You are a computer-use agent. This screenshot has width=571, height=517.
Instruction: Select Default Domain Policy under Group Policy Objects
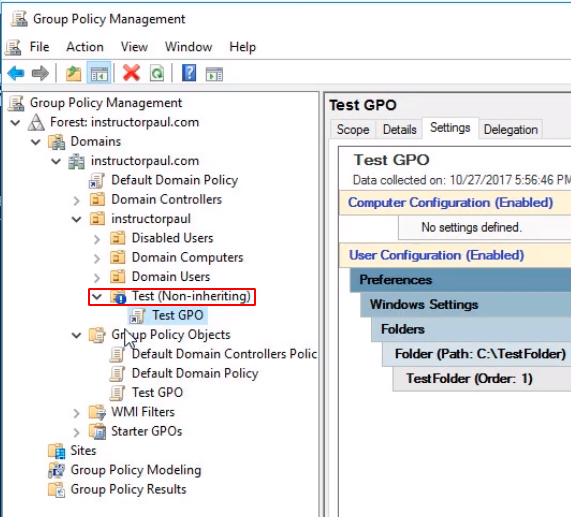tap(195, 374)
